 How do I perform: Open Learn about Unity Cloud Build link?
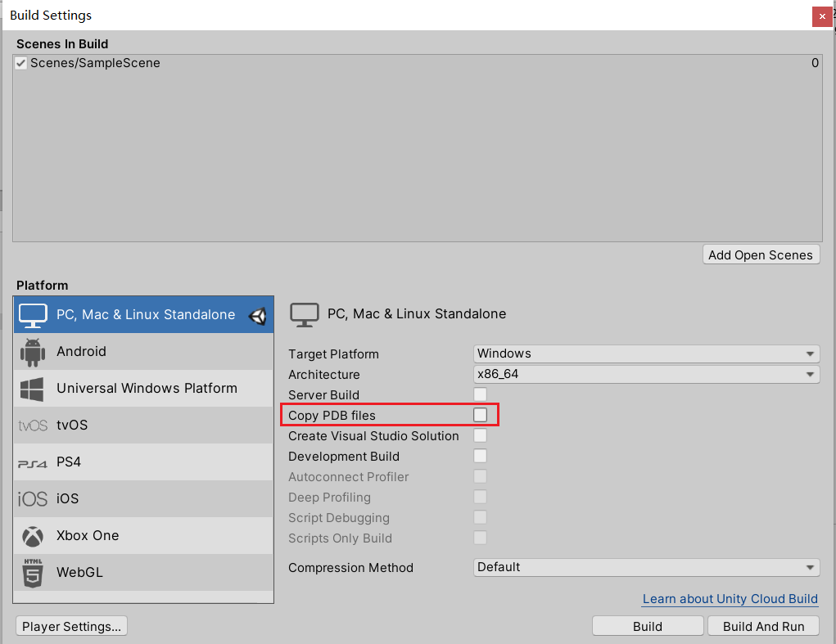point(730,599)
